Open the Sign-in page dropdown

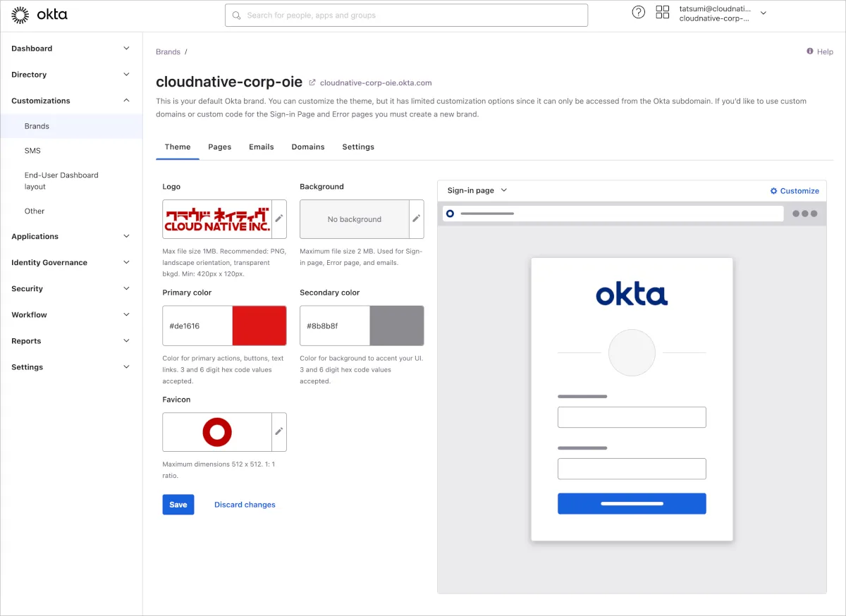pyautogui.click(x=477, y=190)
